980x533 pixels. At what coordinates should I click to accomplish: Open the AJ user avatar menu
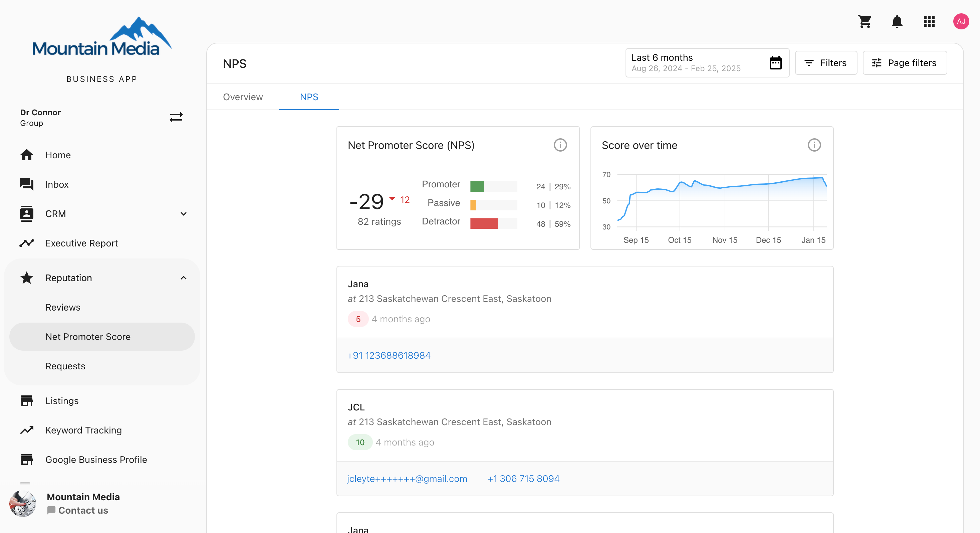click(x=961, y=21)
